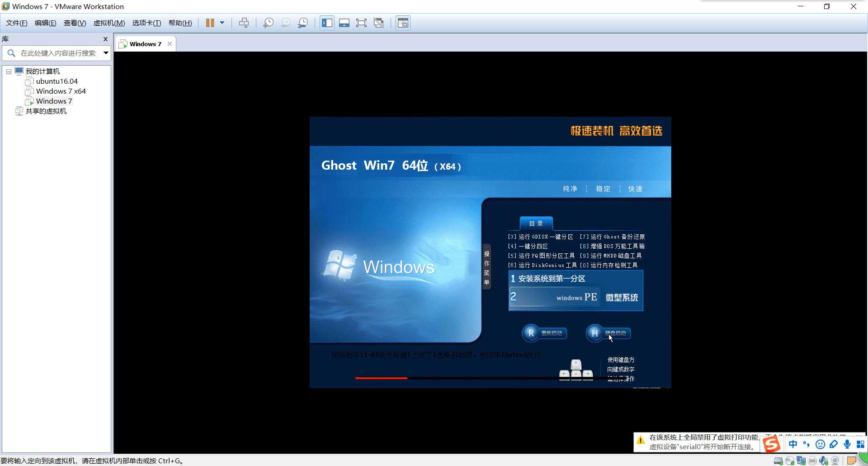The height and width of the screenshot is (466, 868).
Task: Open the library search filter dropdown
Action: tap(106, 53)
